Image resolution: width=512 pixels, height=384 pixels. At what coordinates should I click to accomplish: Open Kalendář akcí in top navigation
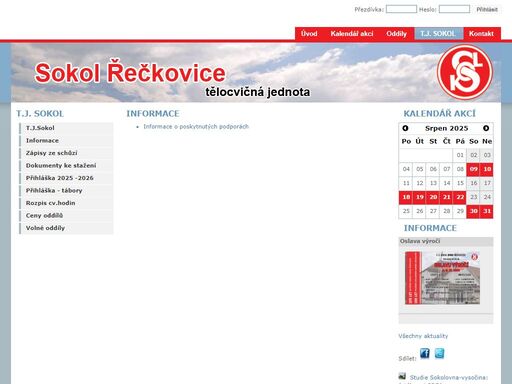pos(352,34)
